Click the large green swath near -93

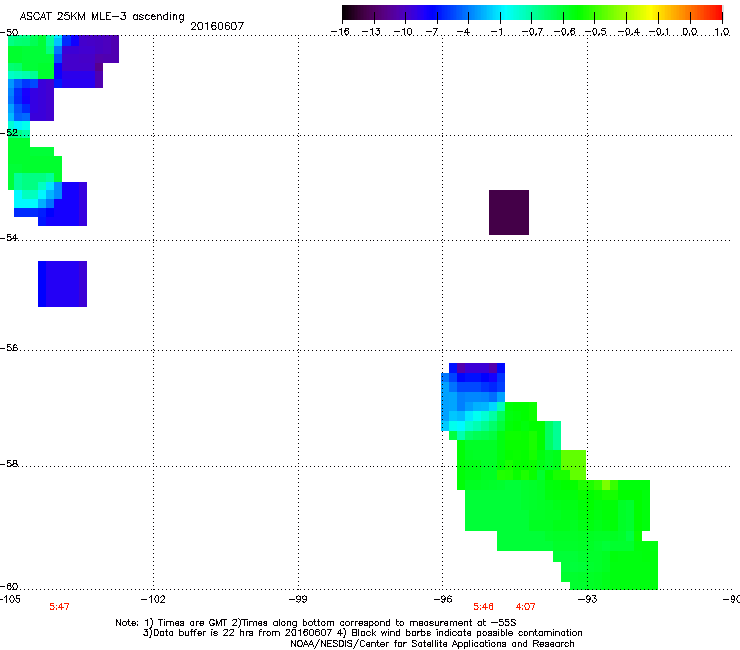click(x=557, y=500)
